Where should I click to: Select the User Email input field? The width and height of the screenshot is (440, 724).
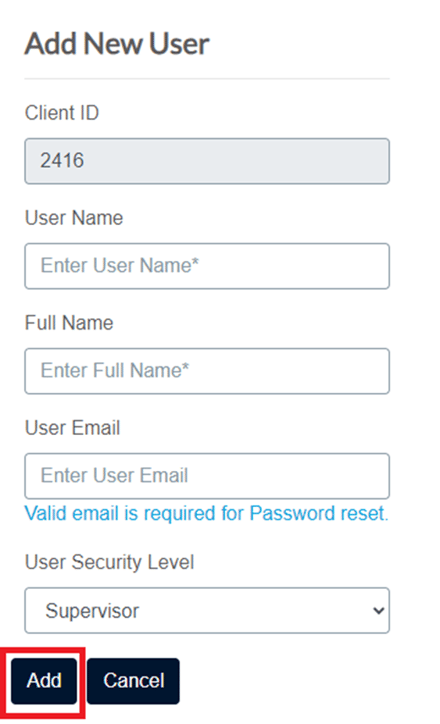point(207,476)
